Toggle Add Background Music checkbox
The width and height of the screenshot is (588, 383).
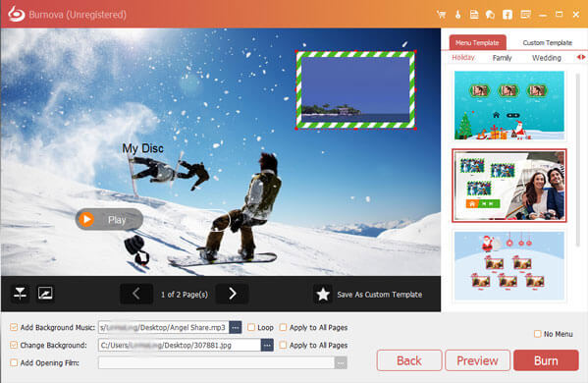[14, 327]
